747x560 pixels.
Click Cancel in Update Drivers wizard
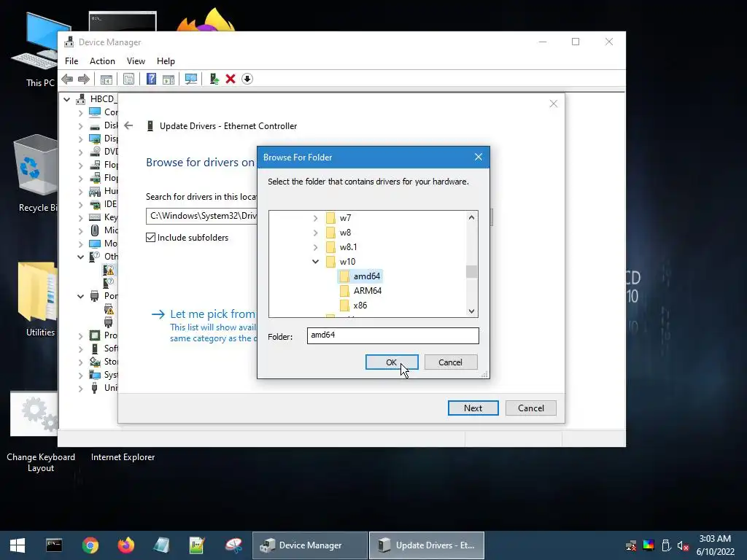pyautogui.click(x=531, y=408)
